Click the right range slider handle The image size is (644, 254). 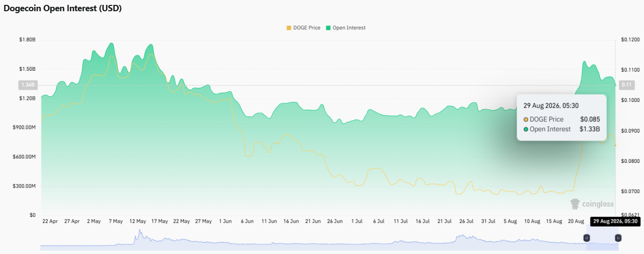pos(618,238)
